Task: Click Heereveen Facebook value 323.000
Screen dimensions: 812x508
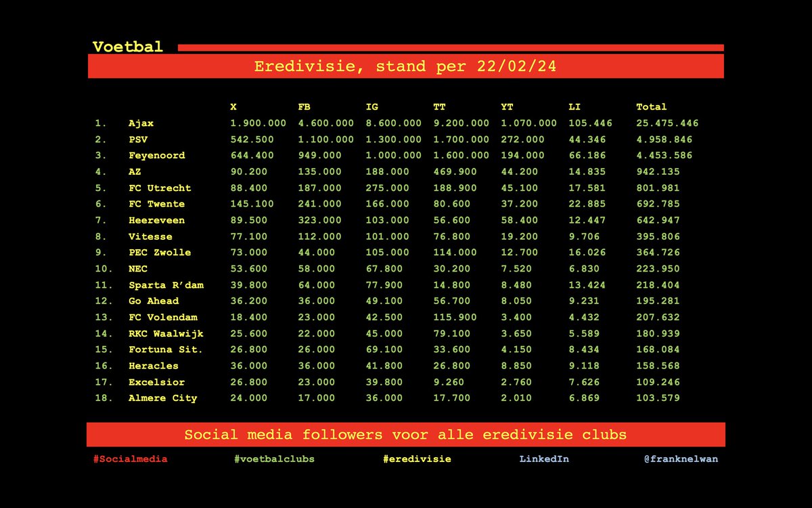Action: click(319, 220)
